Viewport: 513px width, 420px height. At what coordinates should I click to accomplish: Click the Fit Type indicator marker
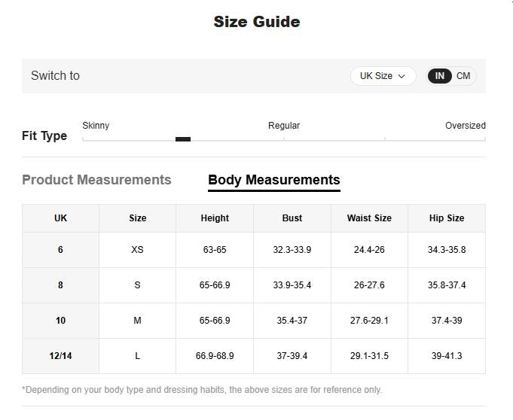click(x=183, y=139)
